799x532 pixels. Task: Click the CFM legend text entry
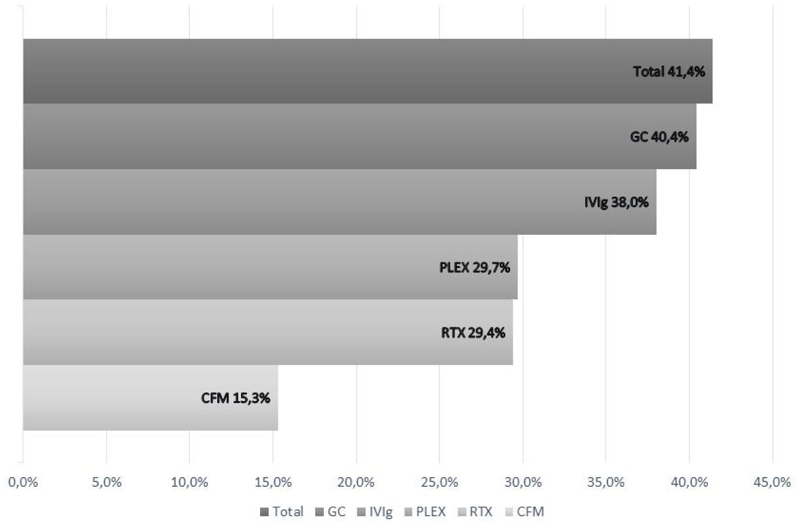(530, 512)
